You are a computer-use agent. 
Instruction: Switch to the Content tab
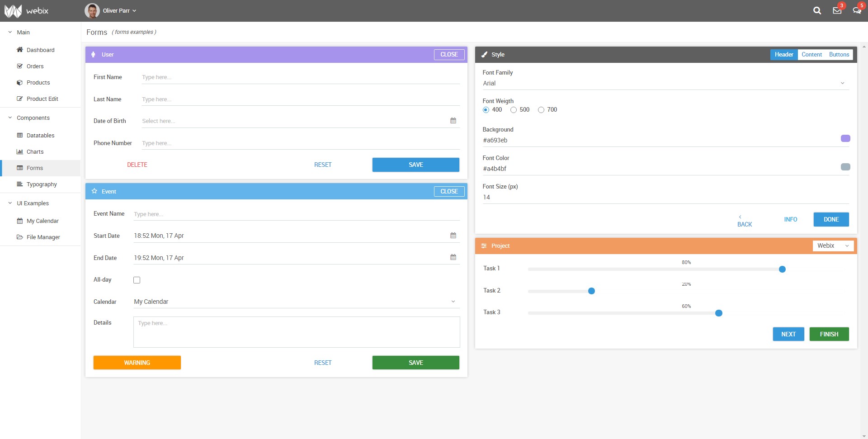pyautogui.click(x=811, y=55)
